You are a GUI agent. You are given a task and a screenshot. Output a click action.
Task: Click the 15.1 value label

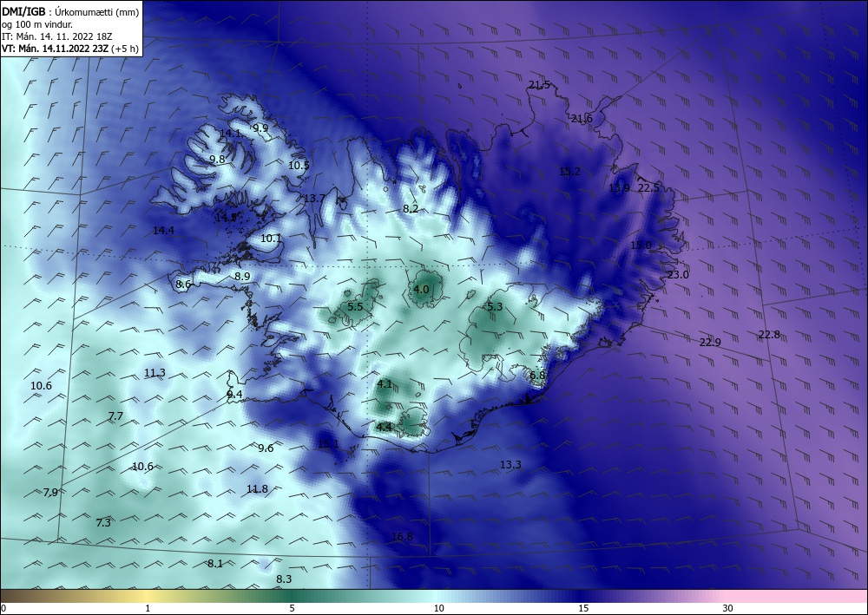(328, 443)
